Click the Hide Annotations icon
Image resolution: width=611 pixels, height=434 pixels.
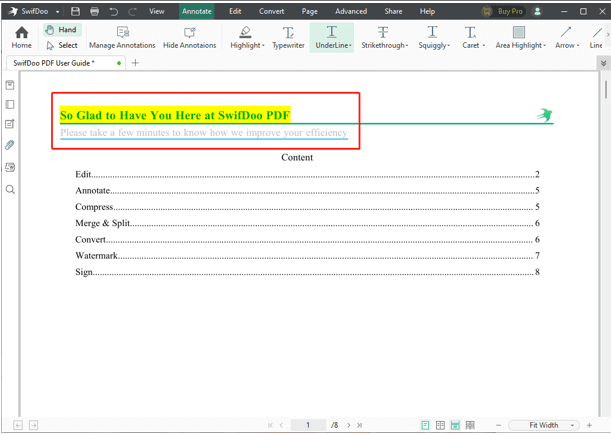(190, 38)
